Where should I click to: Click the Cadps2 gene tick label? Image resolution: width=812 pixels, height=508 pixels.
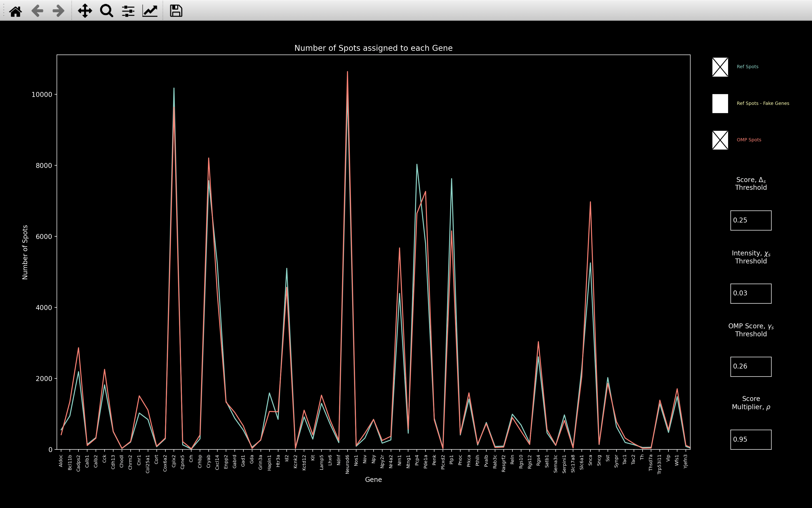point(78,463)
